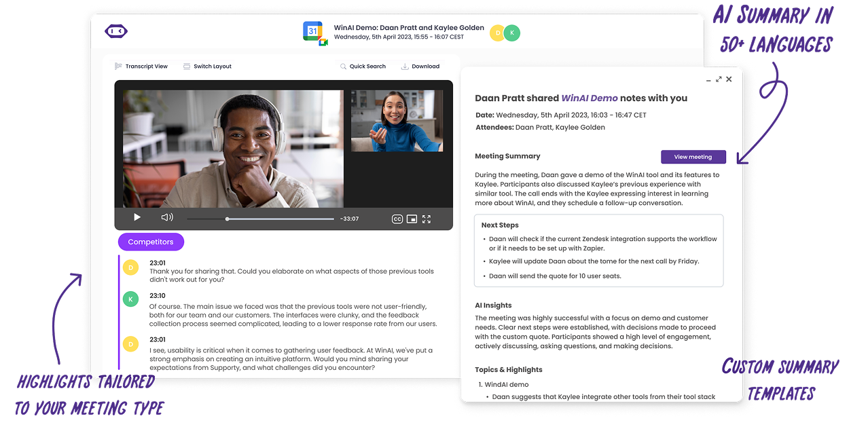Click the AI Insights heading
This screenshot has width=868, height=433.
493,305
